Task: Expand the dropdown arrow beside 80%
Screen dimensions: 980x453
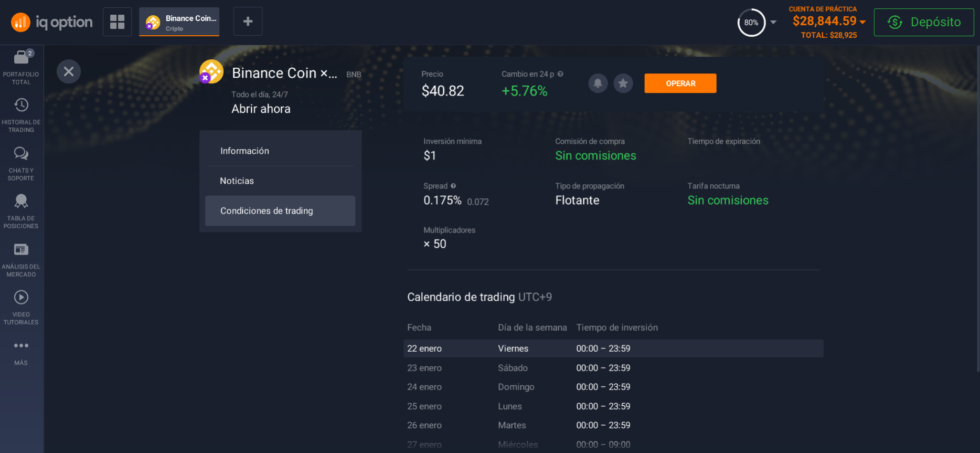Action: click(773, 23)
